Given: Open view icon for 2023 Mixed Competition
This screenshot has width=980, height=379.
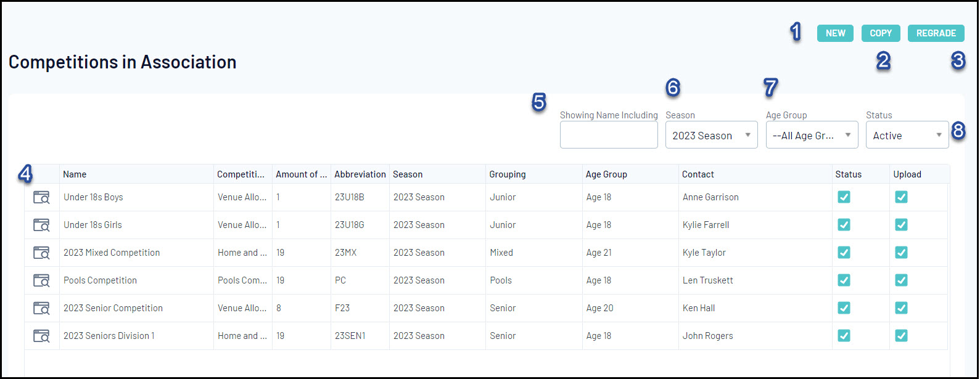Looking at the screenshot, I should 41,253.
